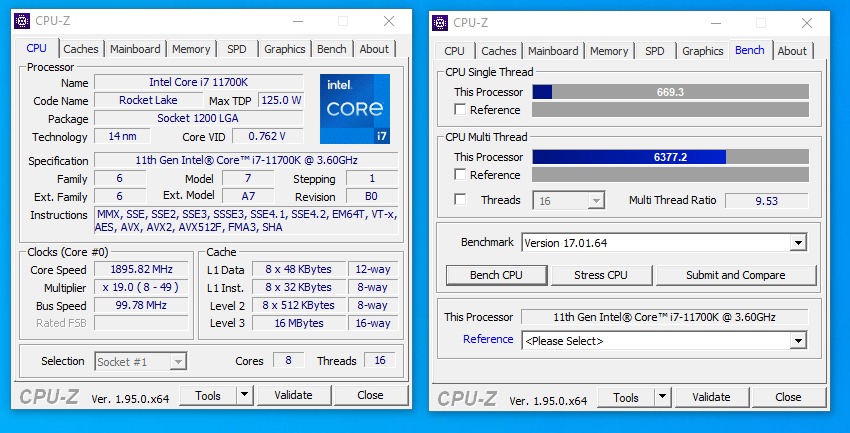
Task: Select SPD tab in right window
Action: [x=654, y=51]
